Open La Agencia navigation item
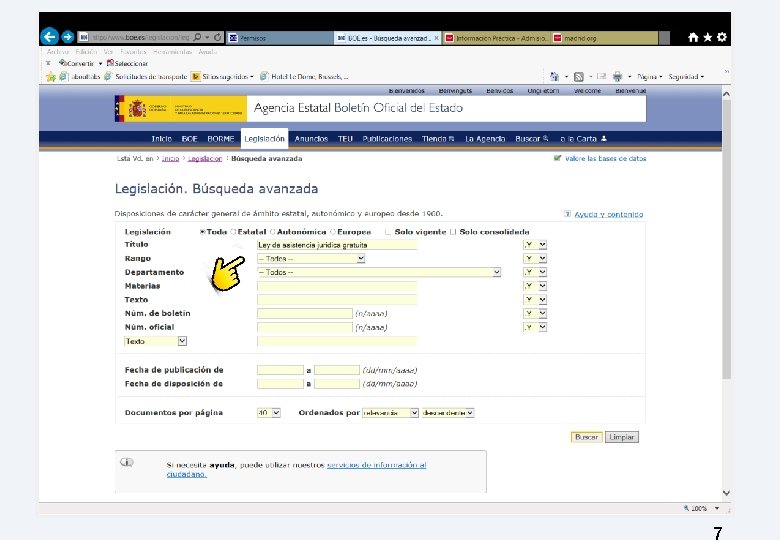 coord(485,139)
